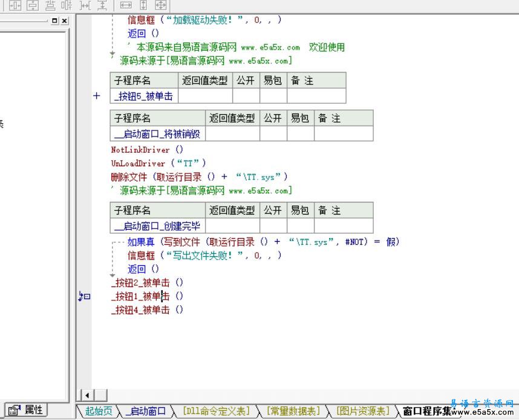Toggle the 公开 cell for __启动窗口_创建完毕

(x=273, y=226)
